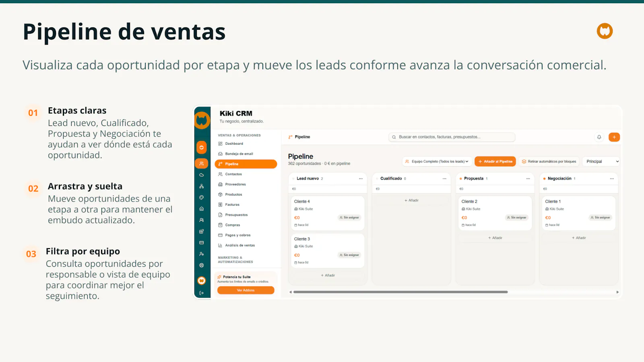This screenshot has width=644, height=362.
Task: Click the left arrow of the horizontal scrollbar
Action: pyautogui.click(x=290, y=292)
